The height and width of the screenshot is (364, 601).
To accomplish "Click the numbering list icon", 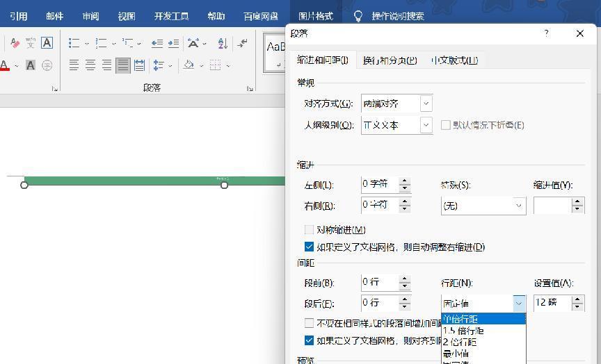I will 101,43.
